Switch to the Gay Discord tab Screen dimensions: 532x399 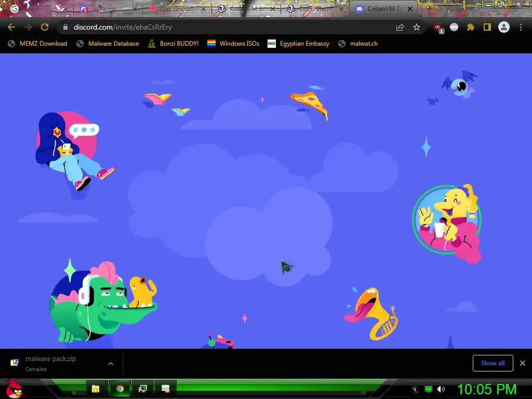[177, 9]
